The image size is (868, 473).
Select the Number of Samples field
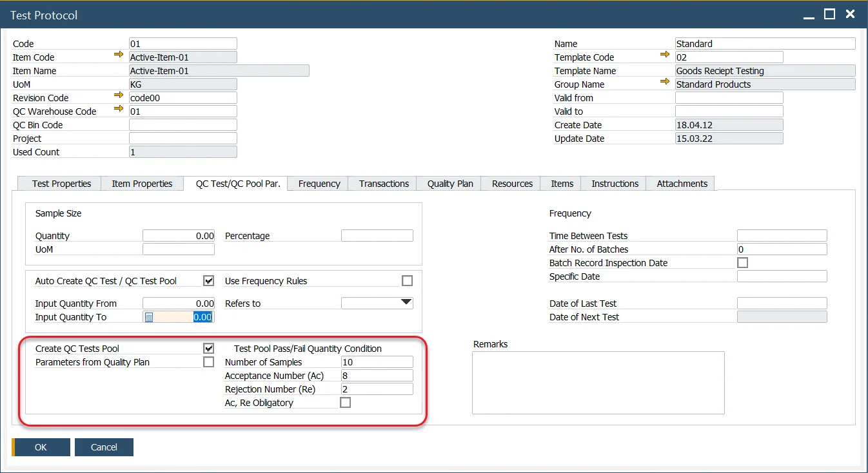point(377,362)
